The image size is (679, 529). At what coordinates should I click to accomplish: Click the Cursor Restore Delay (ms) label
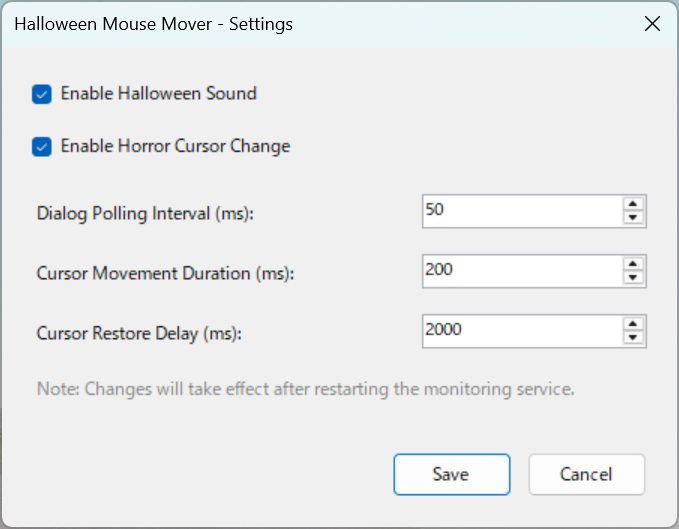click(x=139, y=332)
